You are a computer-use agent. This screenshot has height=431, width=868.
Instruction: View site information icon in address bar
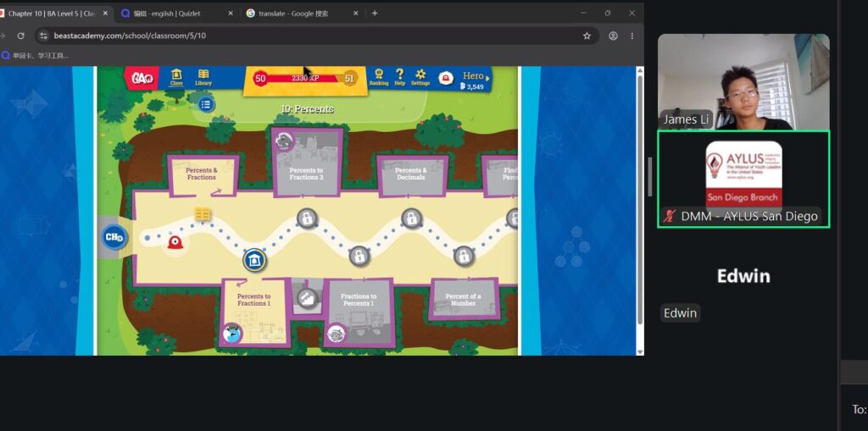(44, 36)
